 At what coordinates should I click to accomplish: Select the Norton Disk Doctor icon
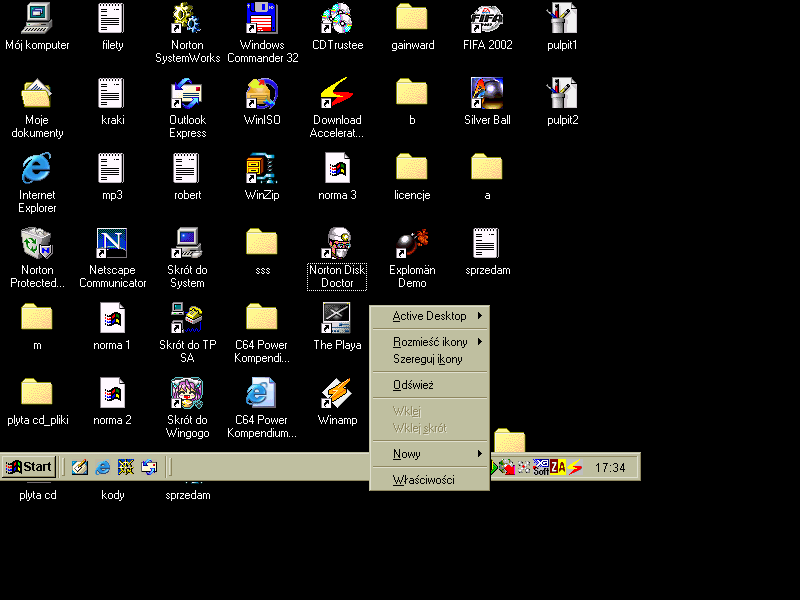pyautogui.click(x=337, y=243)
